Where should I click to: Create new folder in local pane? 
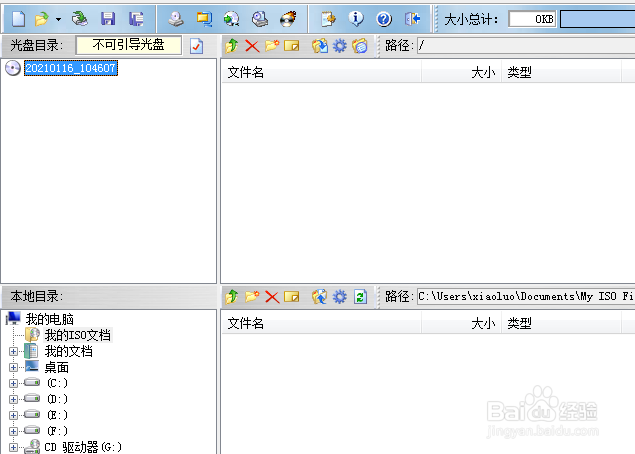(252, 296)
